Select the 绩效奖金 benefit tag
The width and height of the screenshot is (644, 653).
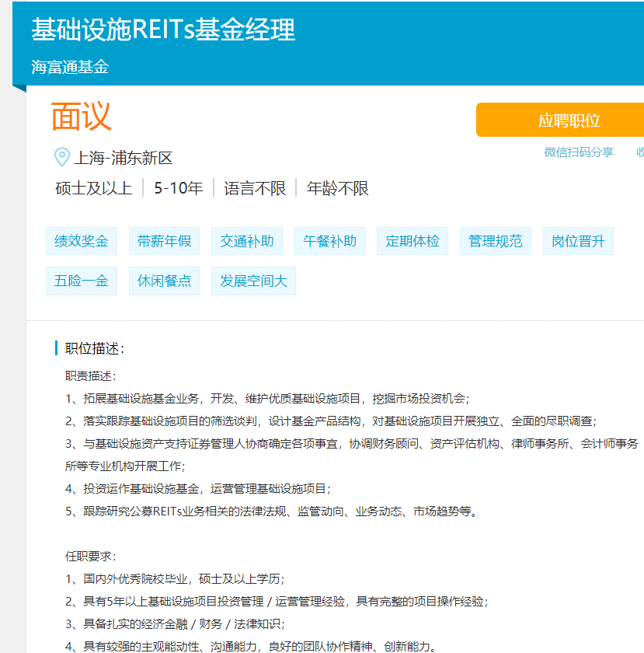pos(81,240)
